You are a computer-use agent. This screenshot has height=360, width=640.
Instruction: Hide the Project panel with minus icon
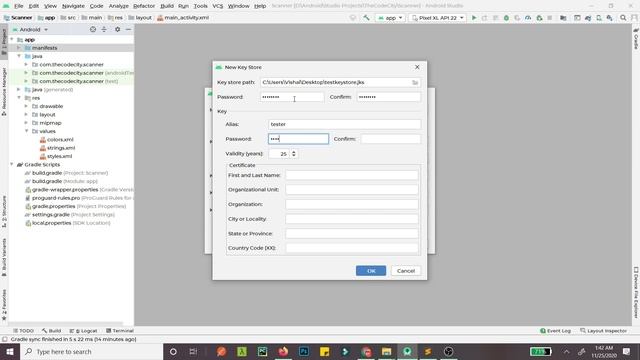[x=128, y=29]
